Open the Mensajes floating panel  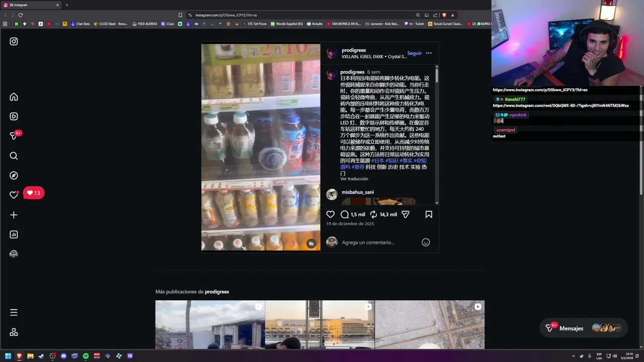[x=583, y=328]
